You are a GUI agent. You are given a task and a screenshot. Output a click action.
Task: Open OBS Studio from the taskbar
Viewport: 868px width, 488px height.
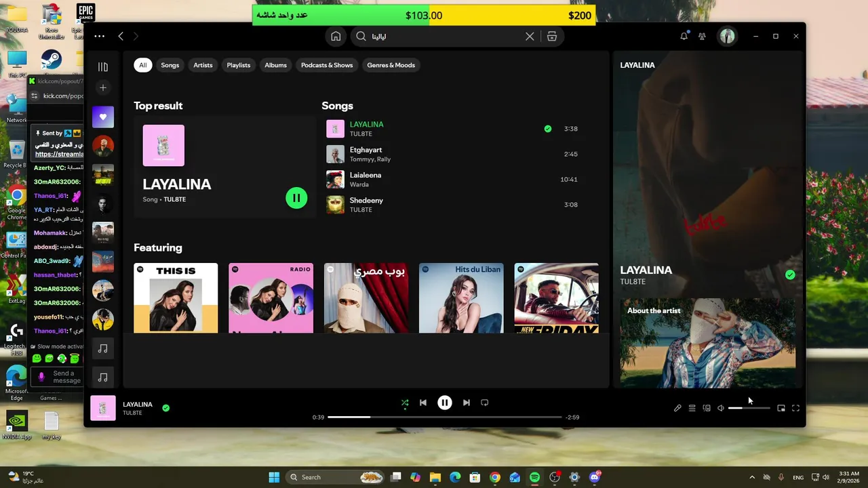(555, 477)
